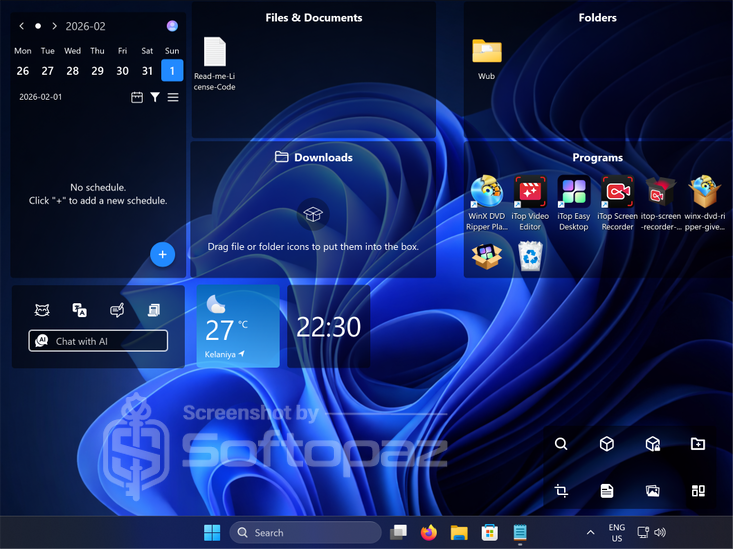This screenshot has height=549, width=733.
Task: Click the quick-panel search magnifier icon
Action: point(561,444)
